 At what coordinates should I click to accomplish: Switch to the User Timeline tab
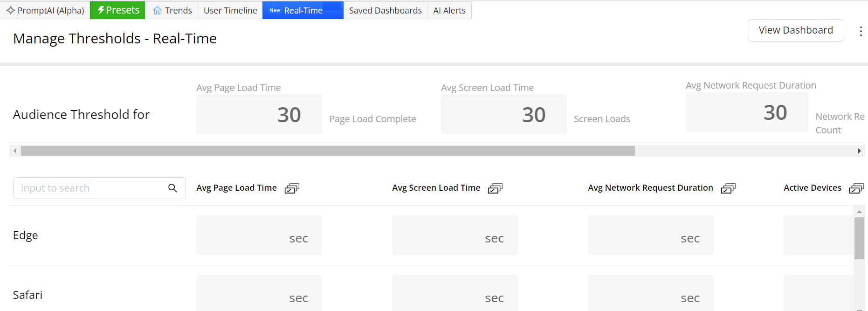pos(230,10)
